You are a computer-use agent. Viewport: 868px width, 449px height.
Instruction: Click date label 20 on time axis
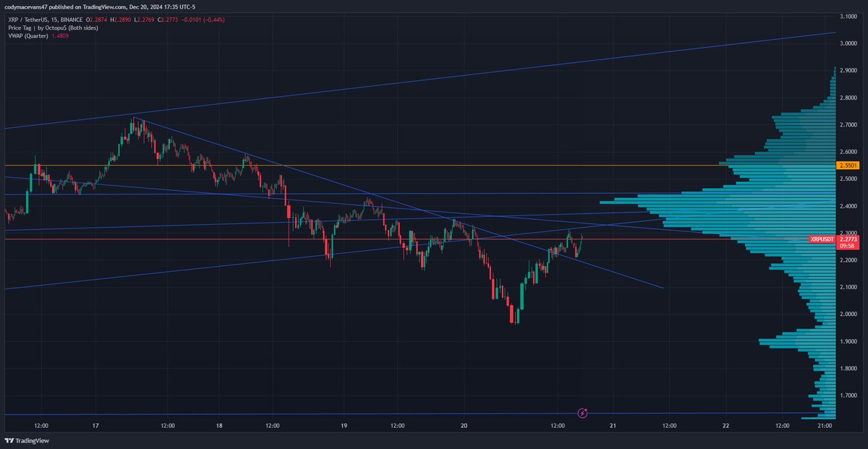coord(464,426)
